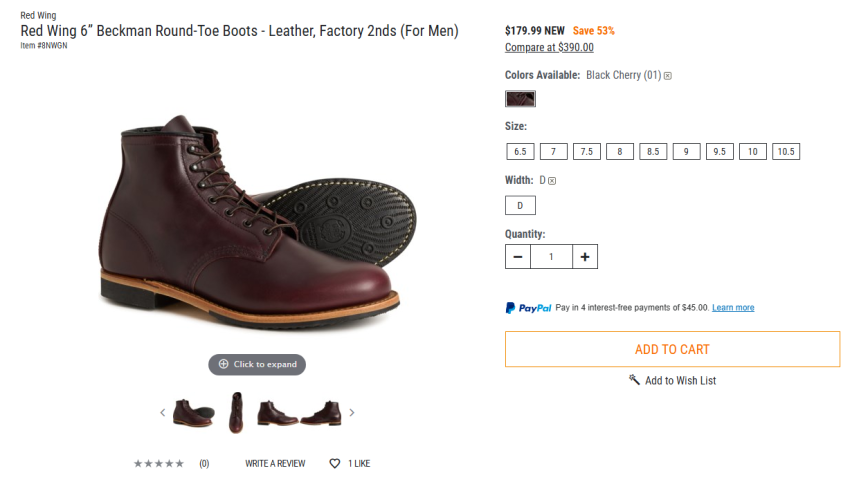Pick size 10.5
The image size is (850, 502).
coord(786,152)
